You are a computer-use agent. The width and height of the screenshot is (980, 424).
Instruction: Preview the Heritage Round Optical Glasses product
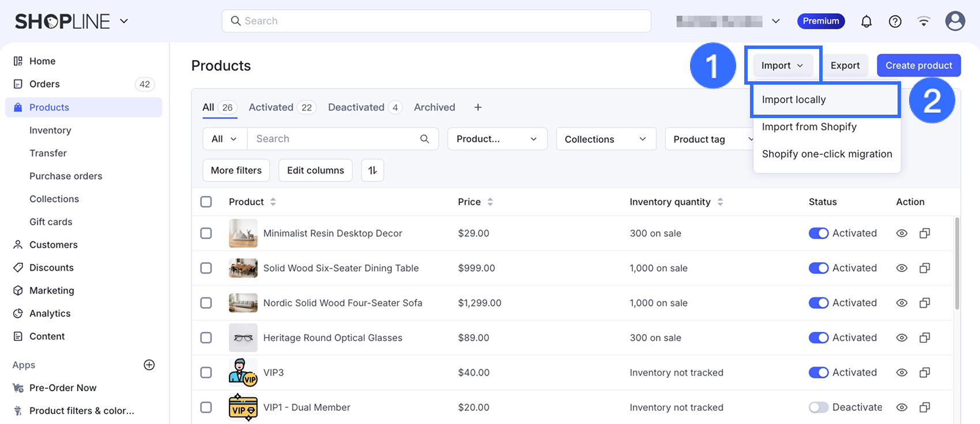coord(902,338)
